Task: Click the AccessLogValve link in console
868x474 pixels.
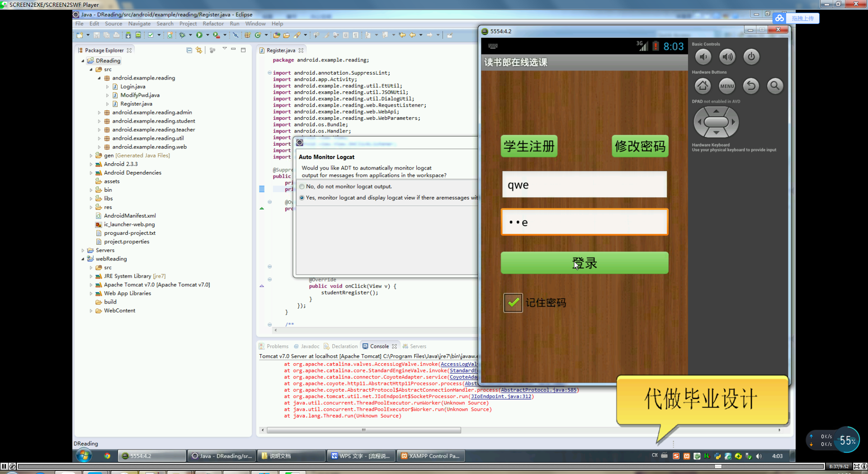Action: 459,364
